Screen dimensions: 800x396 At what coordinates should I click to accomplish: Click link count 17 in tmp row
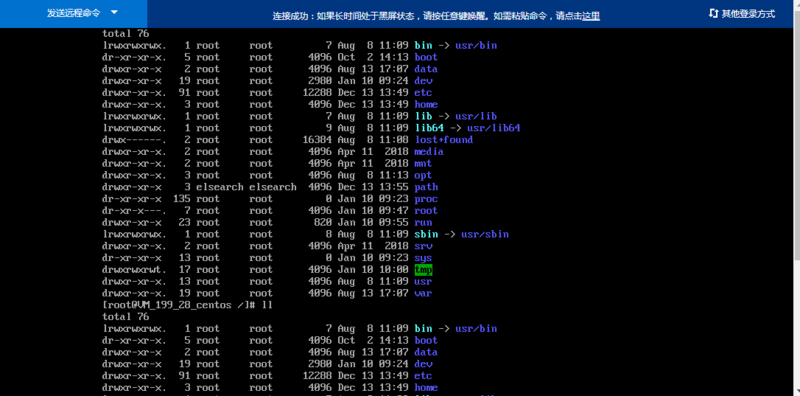coord(185,269)
